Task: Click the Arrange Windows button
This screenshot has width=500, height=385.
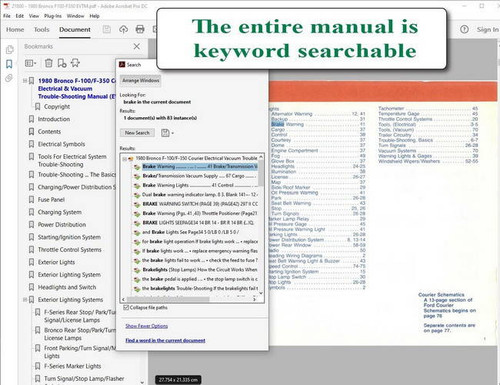Action: point(141,80)
